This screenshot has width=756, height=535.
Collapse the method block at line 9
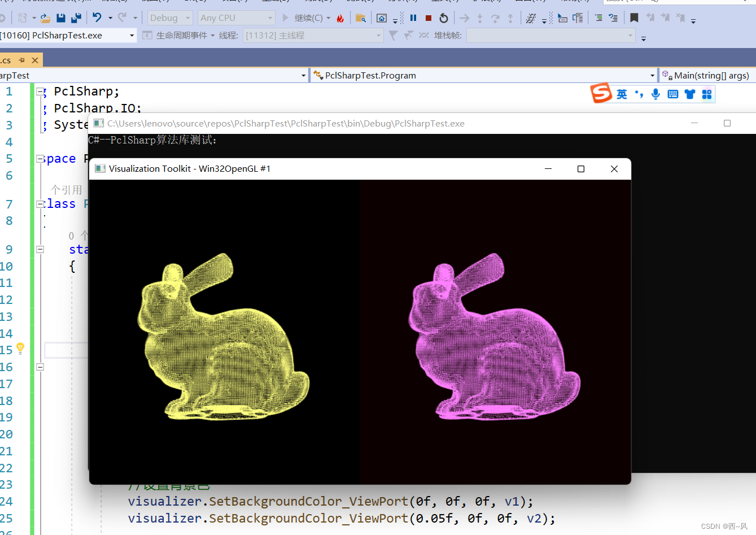pyautogui.click(x=40, y=249)
